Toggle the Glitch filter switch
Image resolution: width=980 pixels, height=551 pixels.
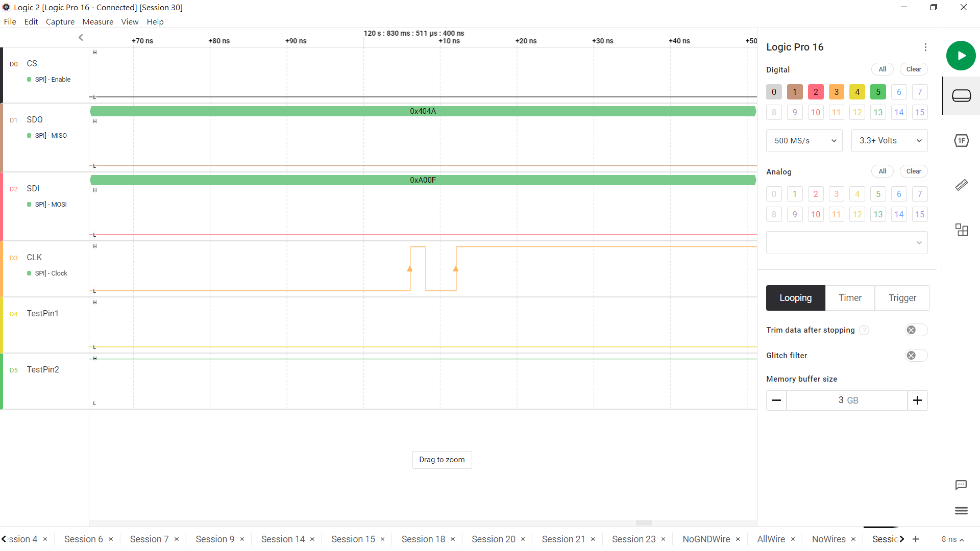[x=916, y=356]
